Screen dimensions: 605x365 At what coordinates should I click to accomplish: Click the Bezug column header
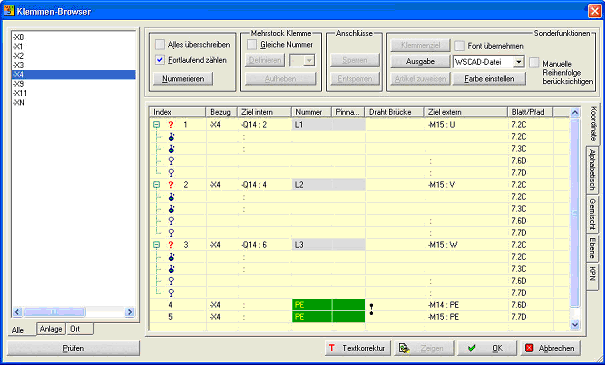pyautogui.click(x=221, y=112)
